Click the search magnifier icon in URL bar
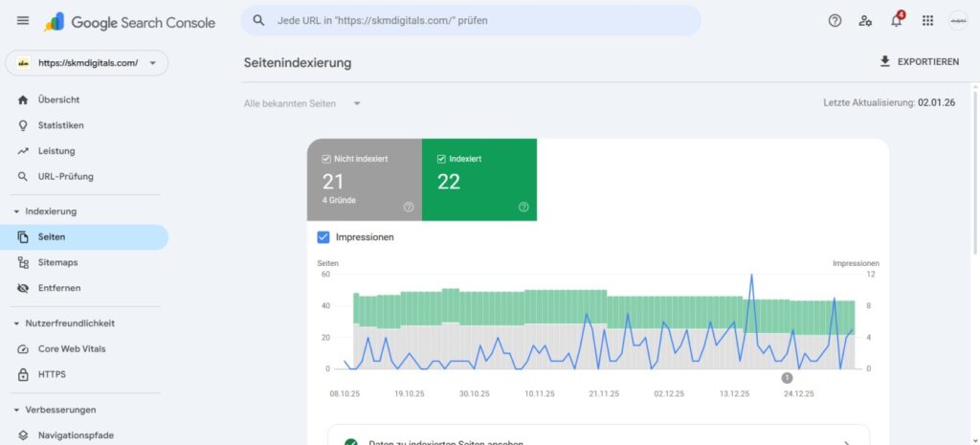980x445 pixels. tap(258, 21)
